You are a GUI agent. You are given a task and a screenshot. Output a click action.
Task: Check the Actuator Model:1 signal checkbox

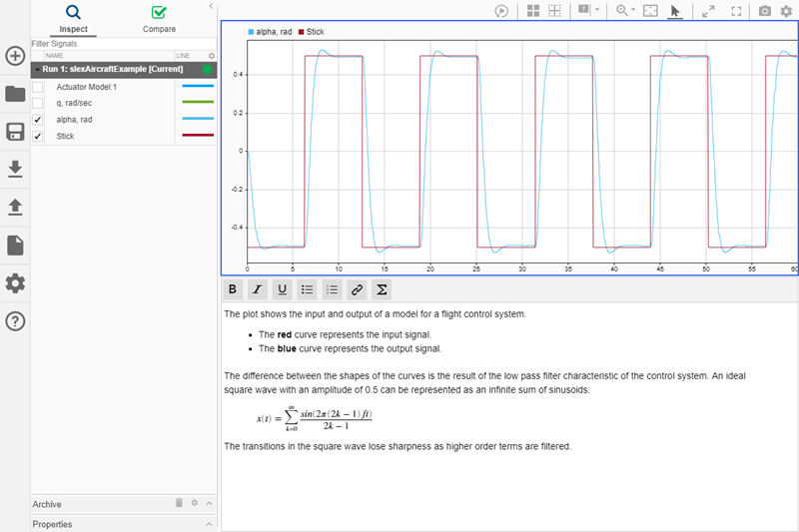[x=38, y=87]
